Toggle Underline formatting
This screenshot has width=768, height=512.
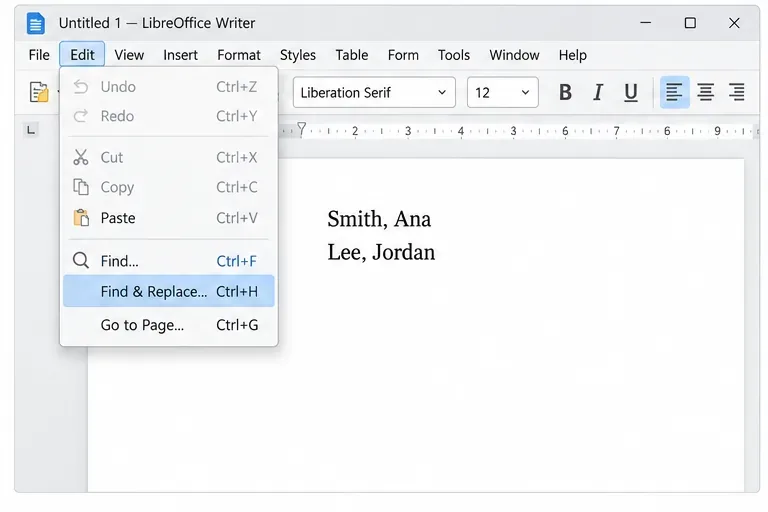pos(631,92)
